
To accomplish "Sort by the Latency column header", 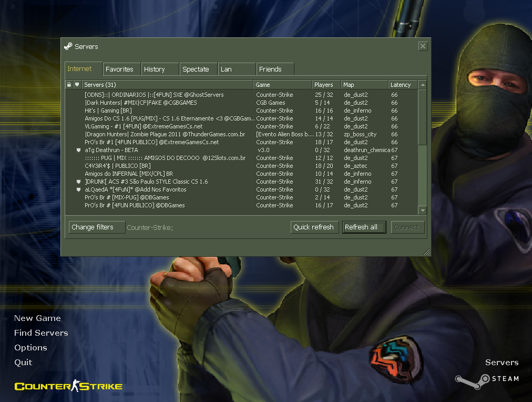I will tap(403, 85).
